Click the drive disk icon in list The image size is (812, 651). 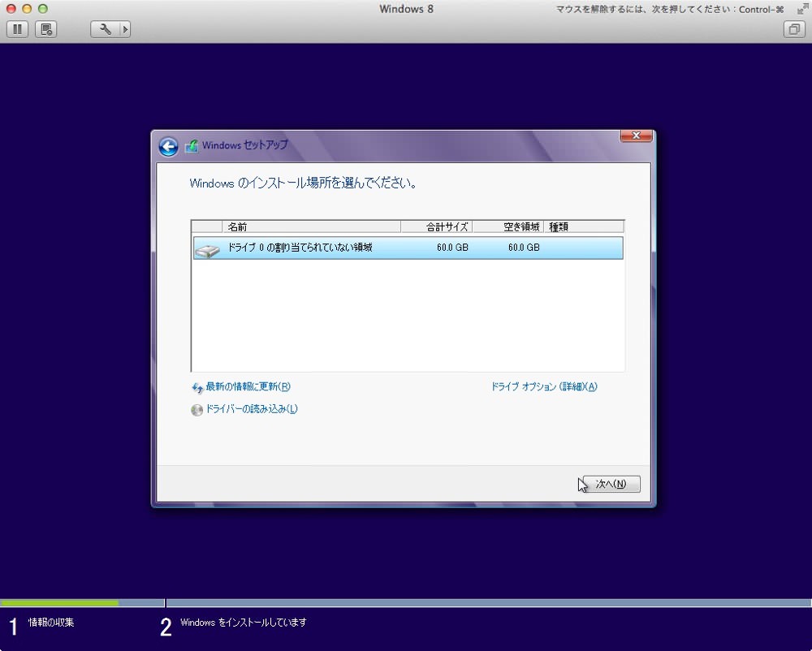point(207,251)
